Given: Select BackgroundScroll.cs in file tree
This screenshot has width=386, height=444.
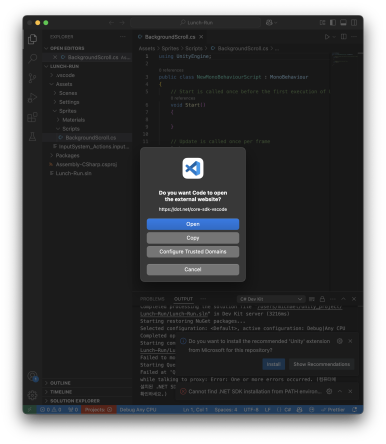Looking at the screenshot, I should [91, 138].
